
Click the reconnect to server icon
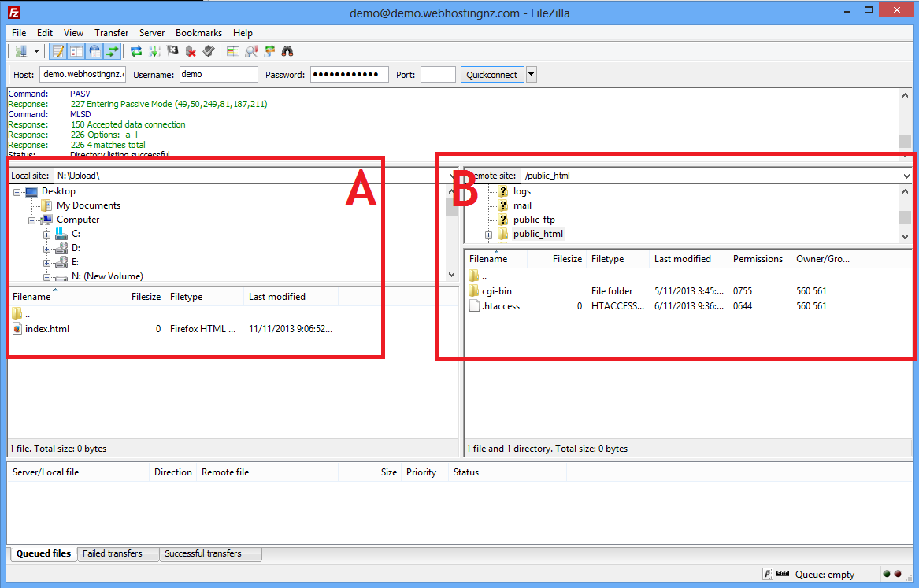coord(209,51)
